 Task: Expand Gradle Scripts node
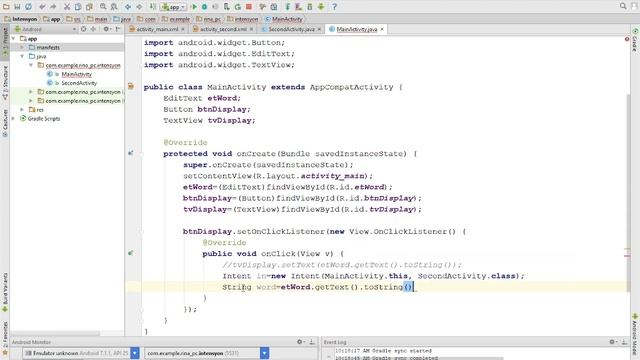point(13,118)
